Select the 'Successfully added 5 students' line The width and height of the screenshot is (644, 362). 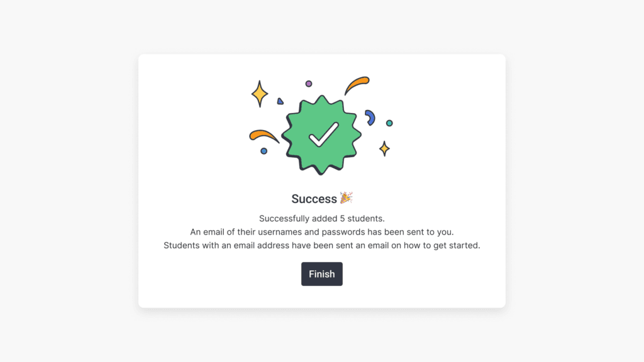(x=322, y=218)
